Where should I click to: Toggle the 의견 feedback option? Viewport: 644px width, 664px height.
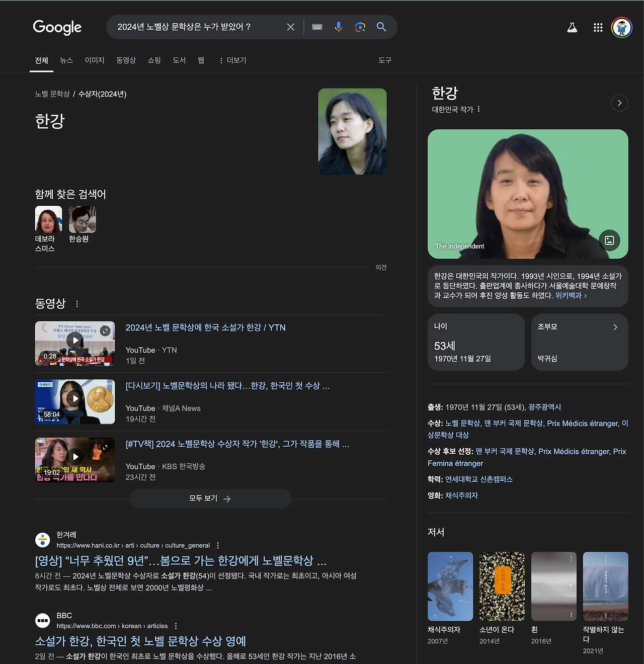[381, 267]
